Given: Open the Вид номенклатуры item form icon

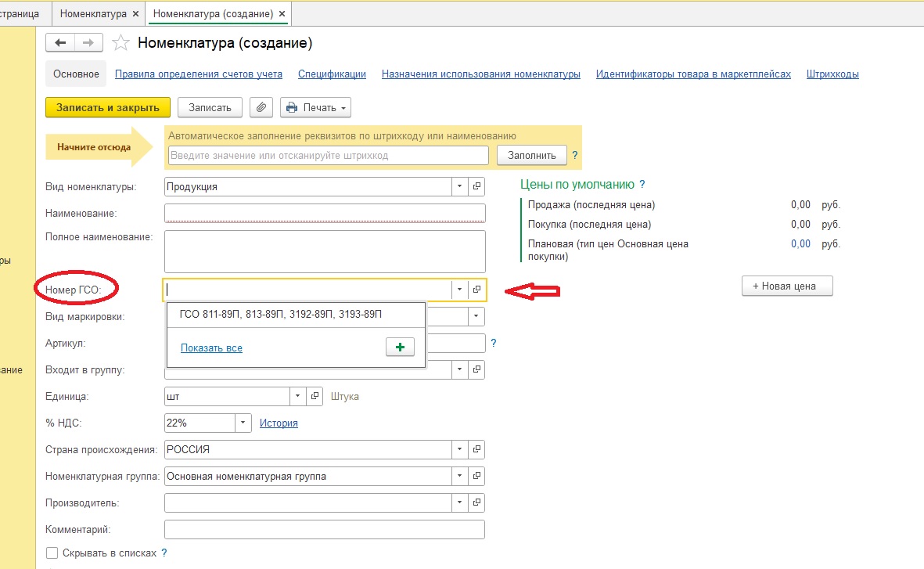Looking at the screenshot, I should click(476, 186).
